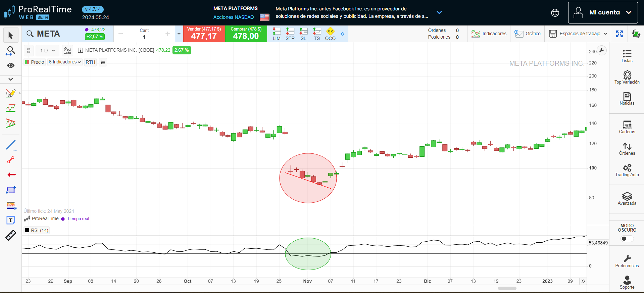This screenshot has height=293, width=644.
Task: Open the 1 D timeframe dropdown
Action: click(47, 50)
